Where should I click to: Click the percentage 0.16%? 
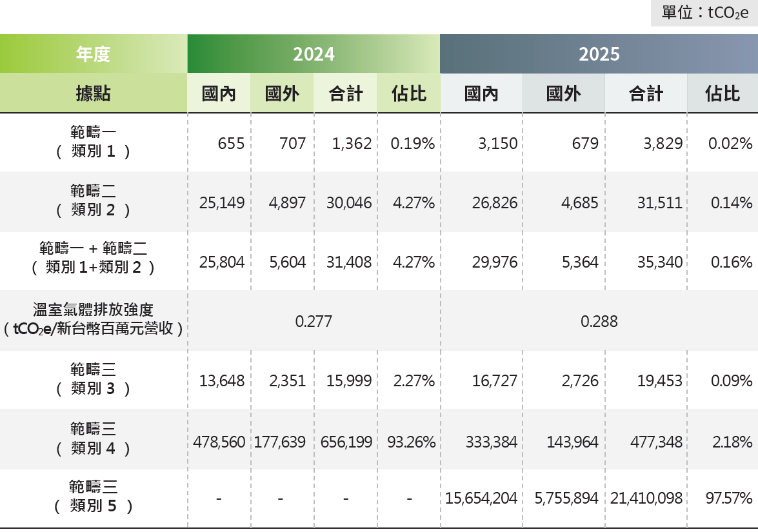(x=732, y=262)
